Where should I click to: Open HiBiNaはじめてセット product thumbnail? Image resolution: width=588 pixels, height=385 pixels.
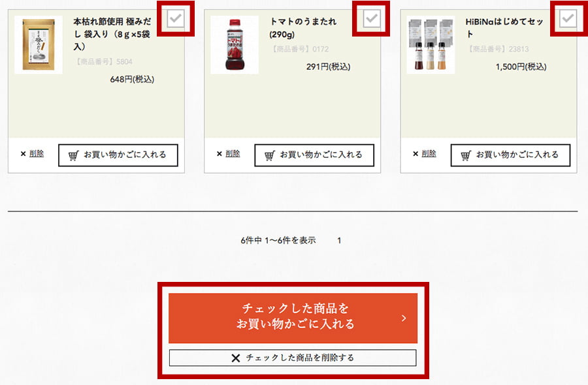point(431,44)
